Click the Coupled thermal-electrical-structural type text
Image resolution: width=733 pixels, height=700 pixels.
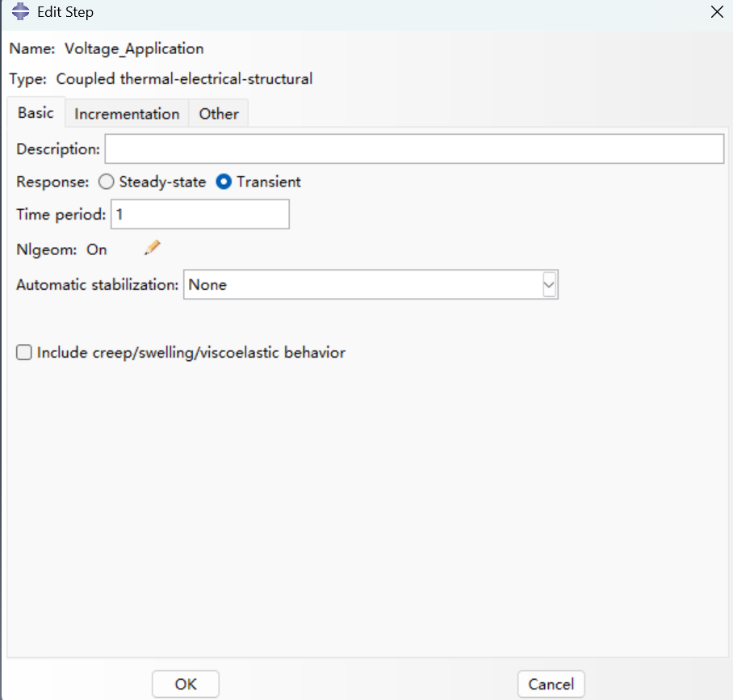[184, 78]
